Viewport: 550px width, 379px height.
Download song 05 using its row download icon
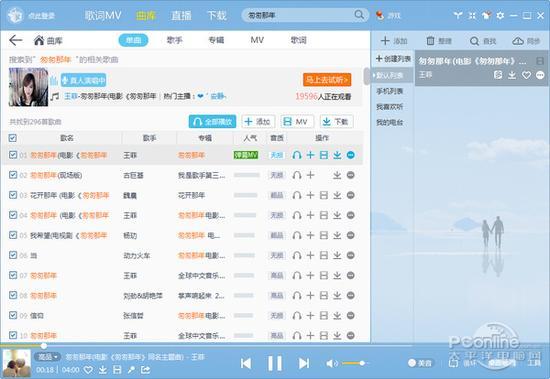coord(337,235)
